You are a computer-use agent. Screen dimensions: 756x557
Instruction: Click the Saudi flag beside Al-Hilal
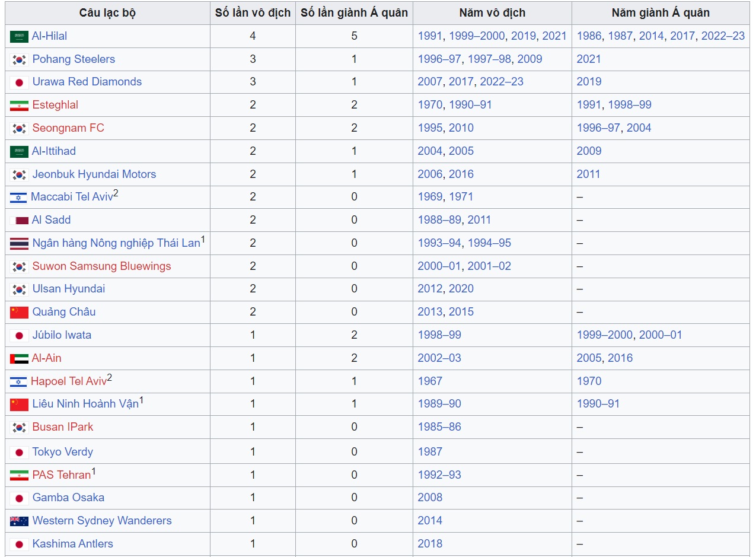pyautogui.click(x=19, y=36)
